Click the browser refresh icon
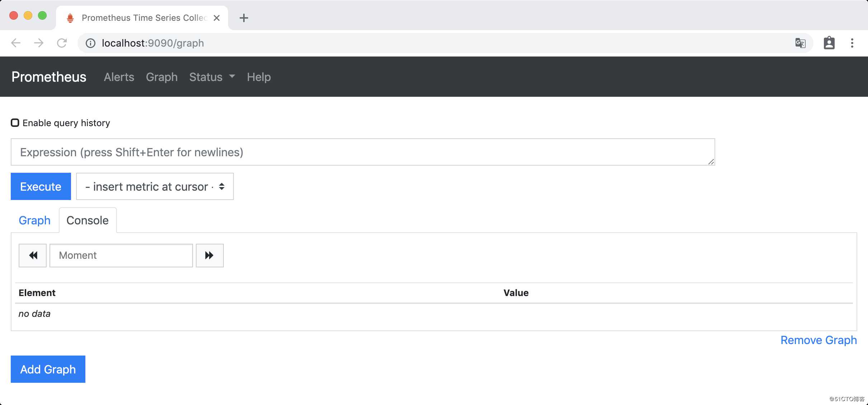Screen dimensions: 868x405 (x=62, y=43)
